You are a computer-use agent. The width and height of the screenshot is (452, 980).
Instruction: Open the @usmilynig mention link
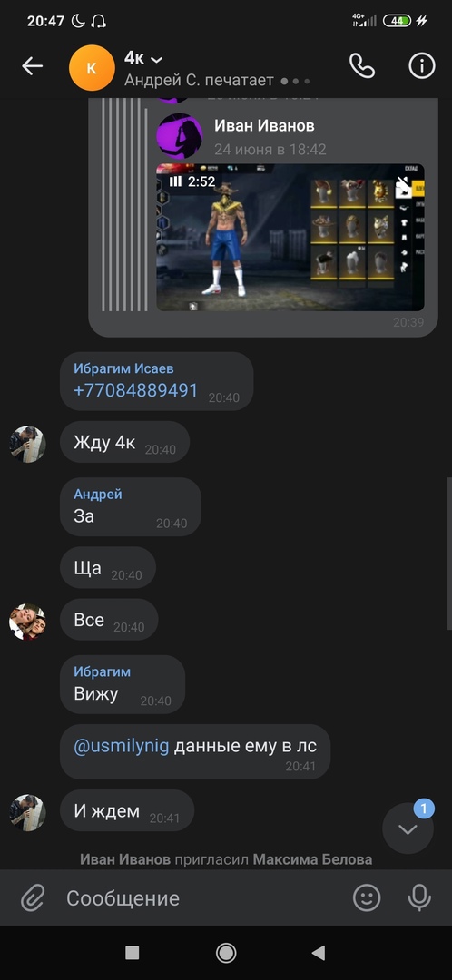(x=122, y=746)
